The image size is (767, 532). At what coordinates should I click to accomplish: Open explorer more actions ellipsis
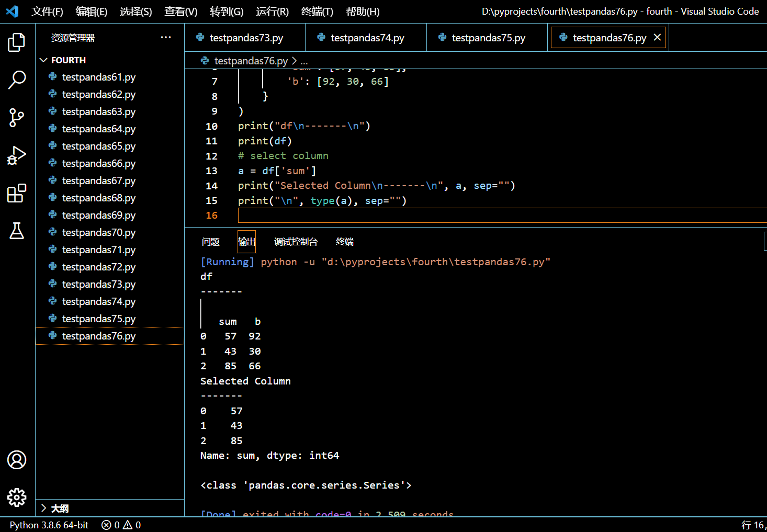pos(166,37)
